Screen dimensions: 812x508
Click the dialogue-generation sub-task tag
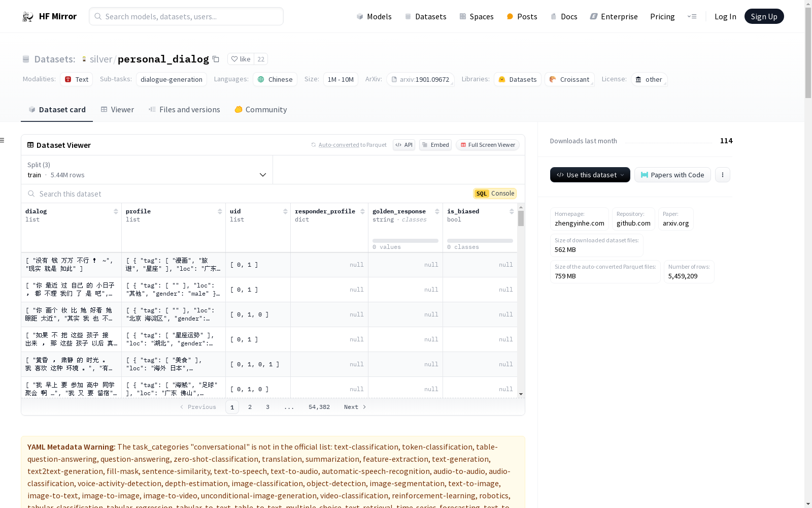(172, 79)
